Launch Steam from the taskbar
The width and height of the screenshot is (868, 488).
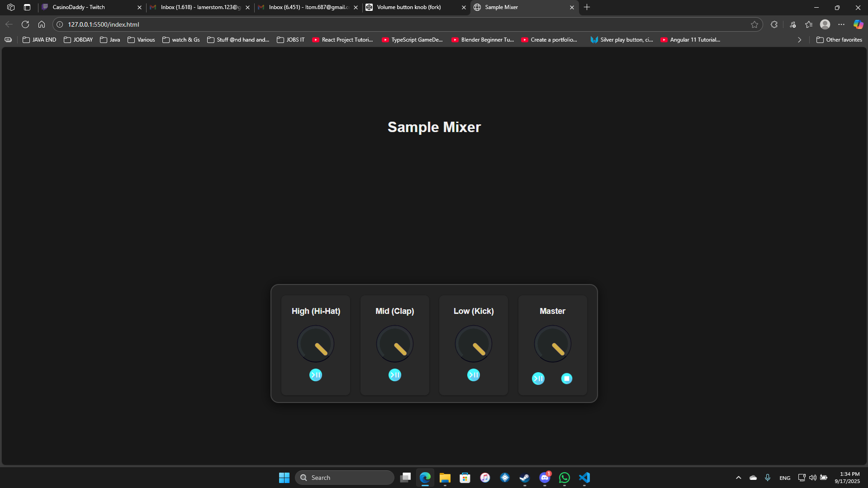coord(524,478)
